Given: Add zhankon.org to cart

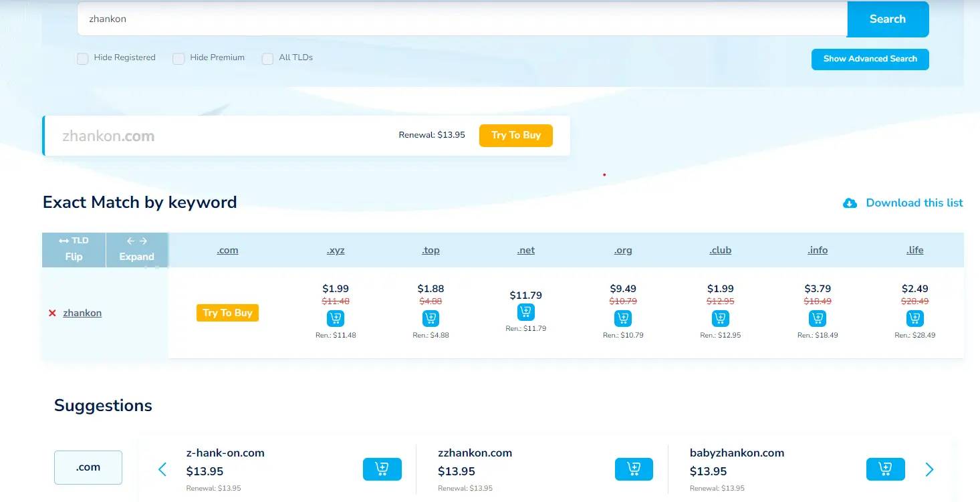Looking at the screenshot, I should tap(622, 319).
